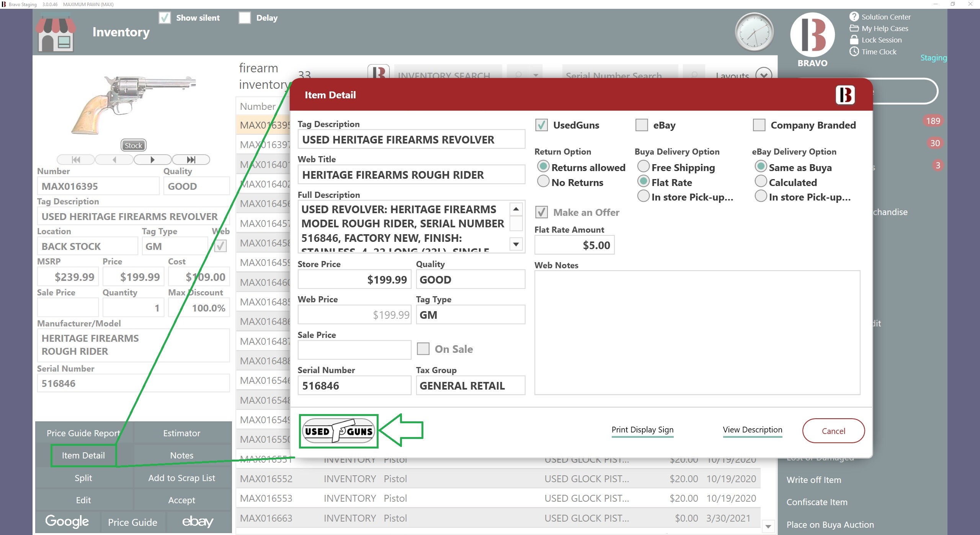Viewport: 980px width, 535px height.
Task: Open Time Clock icon
Action: 854,51
